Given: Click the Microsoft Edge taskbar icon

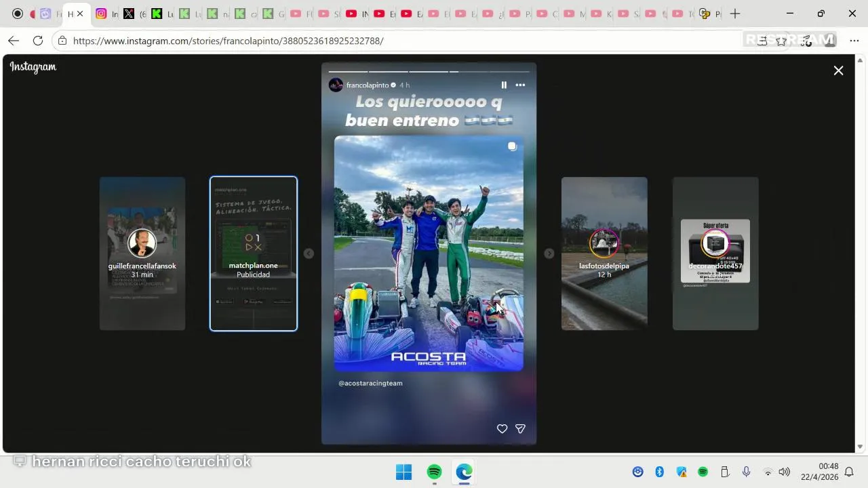Looking at the screenshot, I should 464,472.
